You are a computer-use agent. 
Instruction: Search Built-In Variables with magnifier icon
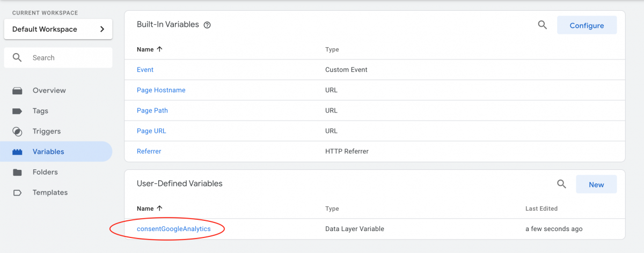pyautogui.click(x=542, y=25)
